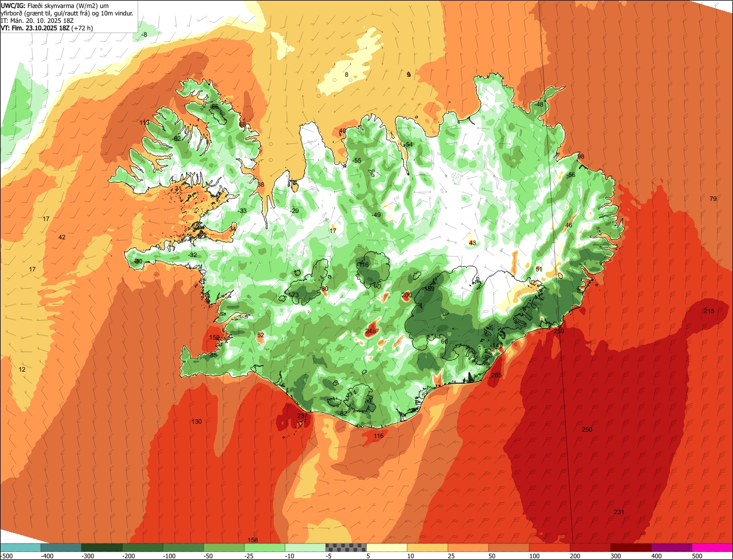The image size is (733, 560).
Task: Click the '-82' value near the south coast
Action: [x=342, y=413]
